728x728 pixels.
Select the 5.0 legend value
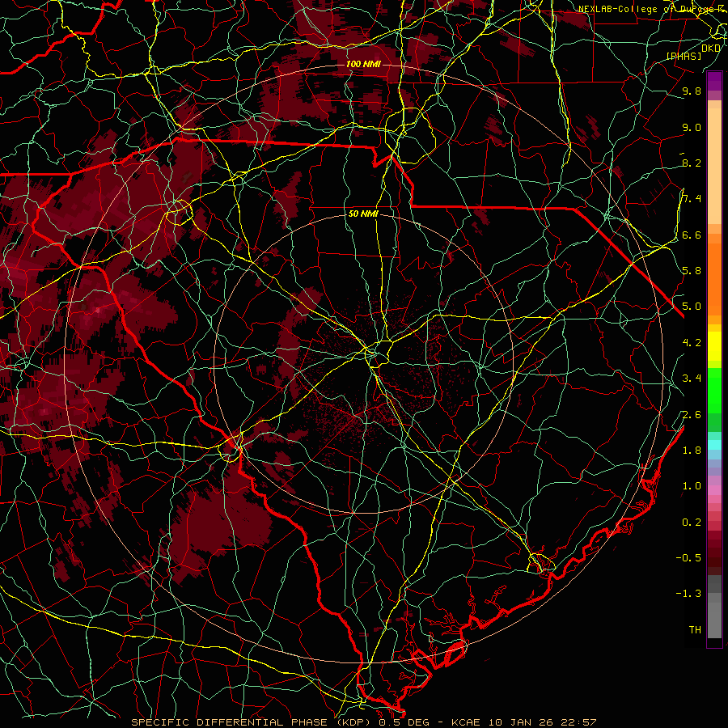[x=692, y=307]
